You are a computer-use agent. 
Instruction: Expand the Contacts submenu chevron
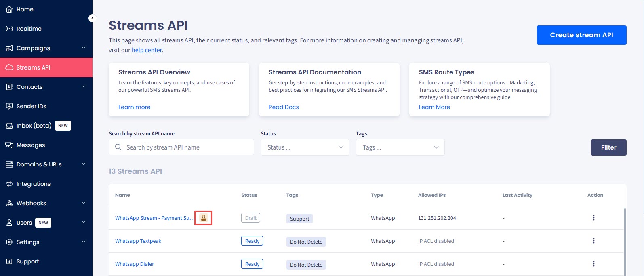point(84,86)
